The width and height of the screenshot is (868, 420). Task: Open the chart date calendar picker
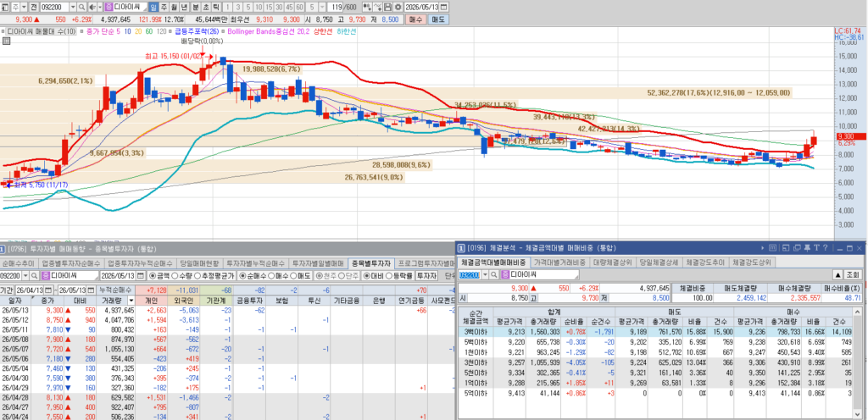click(444, 7)
